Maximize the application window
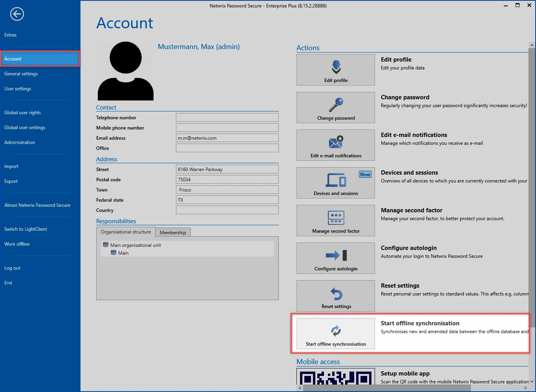This screenshot has width=536, height=392. [518, 5]
